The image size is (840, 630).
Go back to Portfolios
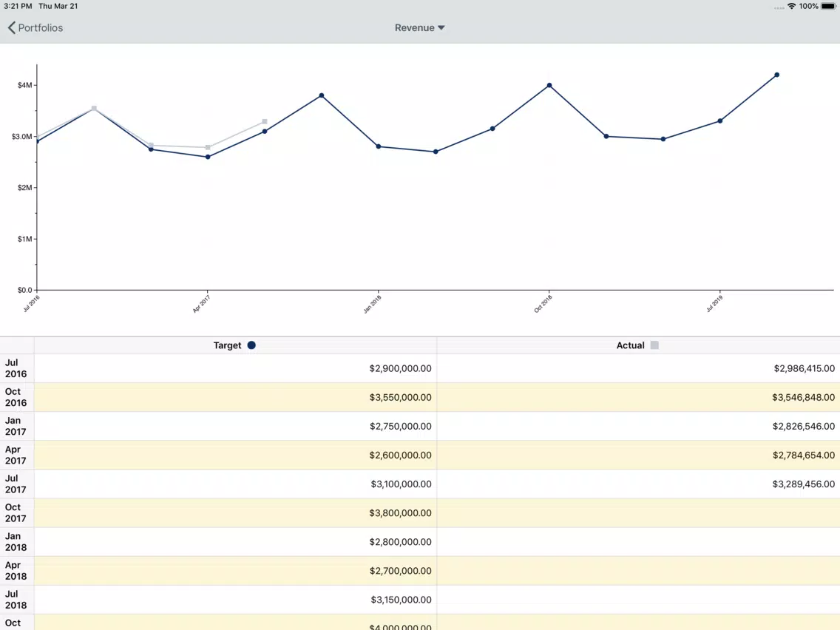coord(35,28)
